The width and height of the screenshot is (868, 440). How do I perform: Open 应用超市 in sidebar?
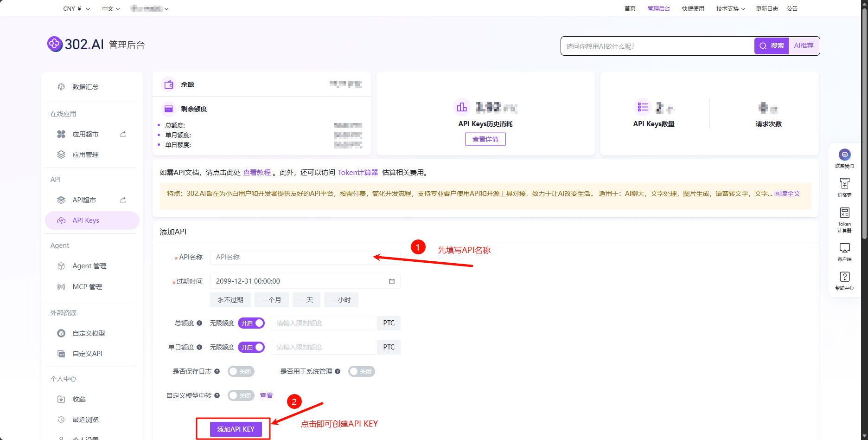(85, 134)
